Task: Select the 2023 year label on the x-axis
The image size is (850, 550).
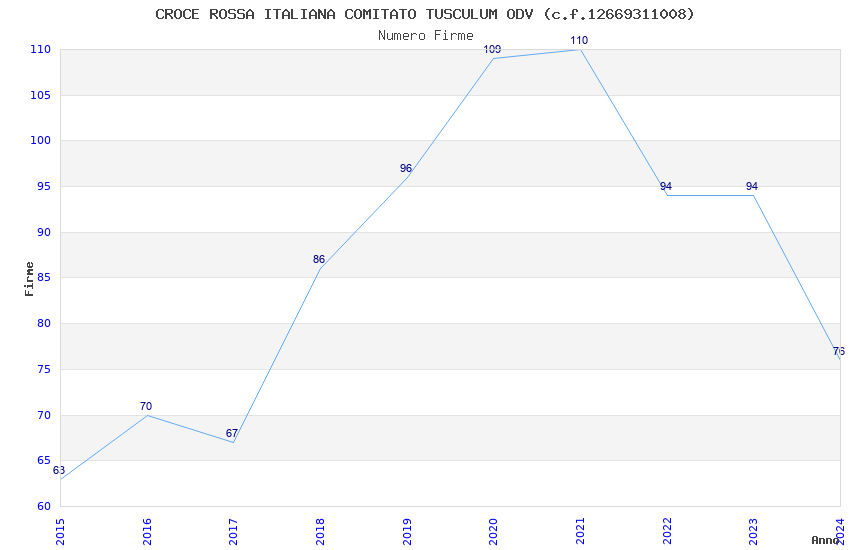Action: coord(754,532)
